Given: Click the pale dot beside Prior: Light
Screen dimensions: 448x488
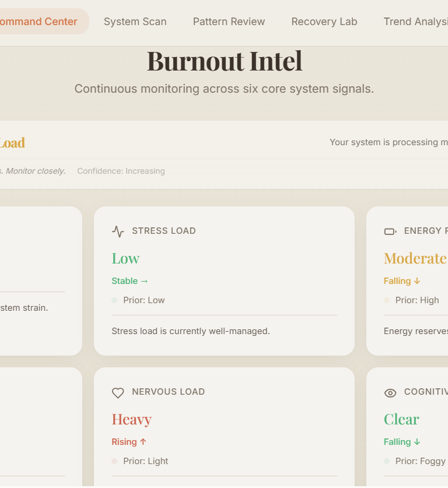Looking at the screenshot, I should (x=114, y=461).
